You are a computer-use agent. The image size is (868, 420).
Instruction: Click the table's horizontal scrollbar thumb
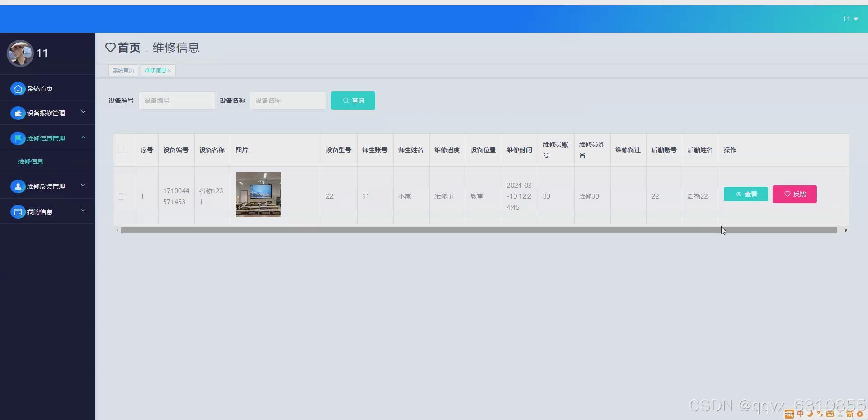pos(479,230)
